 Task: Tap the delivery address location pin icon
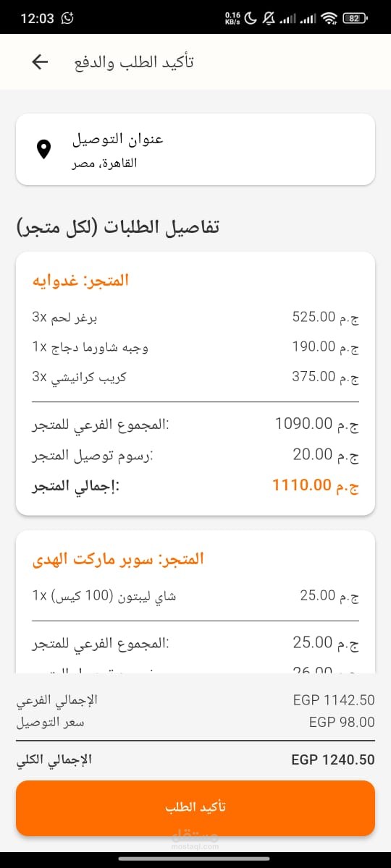click(43, 150)
